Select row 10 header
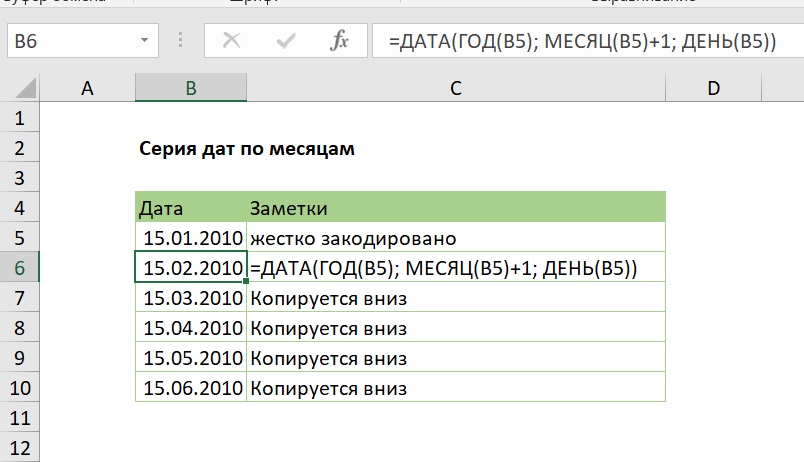 (x=19, y=388)
